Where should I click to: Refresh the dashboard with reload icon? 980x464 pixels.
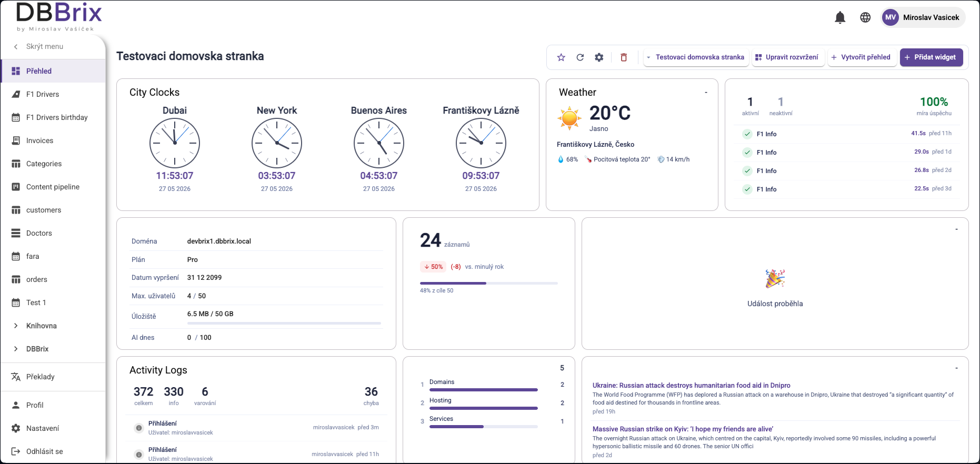pos(580,57)
